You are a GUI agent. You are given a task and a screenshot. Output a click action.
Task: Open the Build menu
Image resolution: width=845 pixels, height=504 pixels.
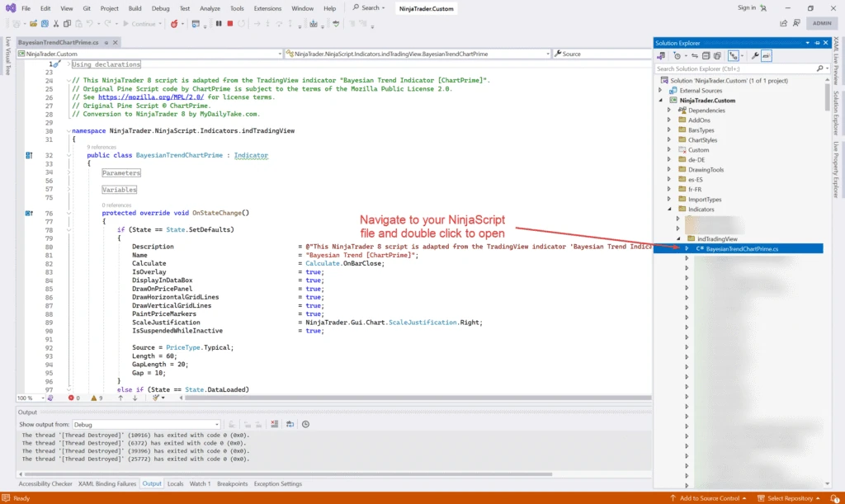(135, 8)
